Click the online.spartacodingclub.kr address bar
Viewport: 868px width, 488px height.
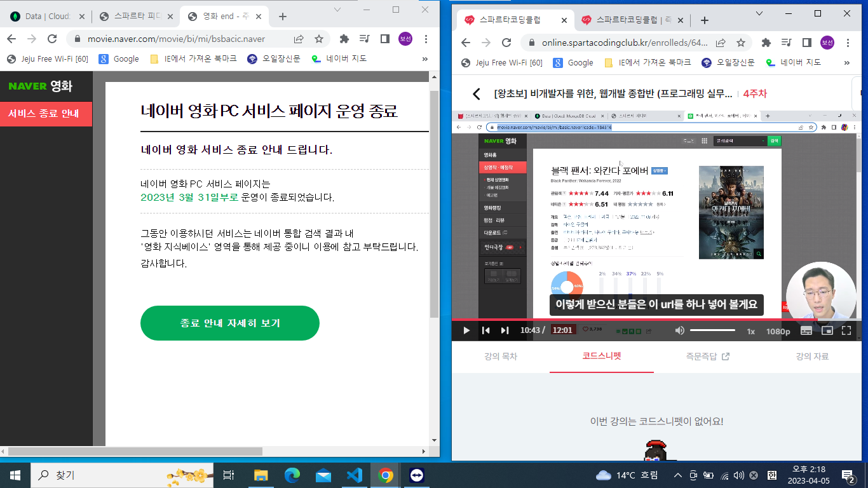[x=625, y=43]
